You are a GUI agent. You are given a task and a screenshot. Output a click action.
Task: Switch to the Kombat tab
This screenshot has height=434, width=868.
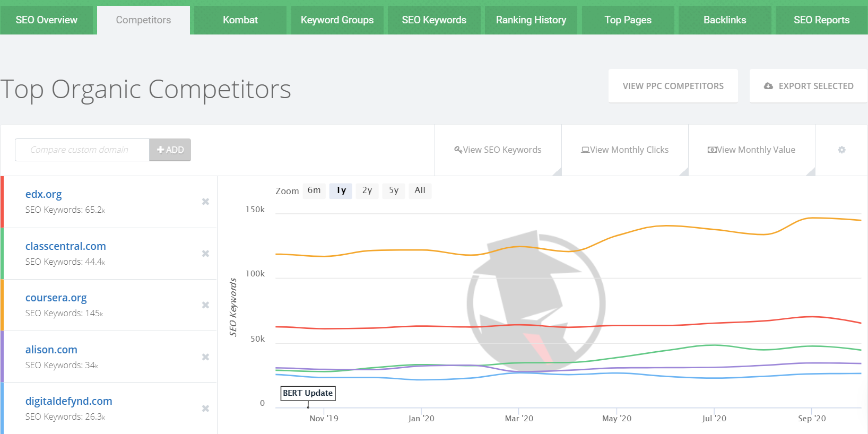tap(240, 20)
